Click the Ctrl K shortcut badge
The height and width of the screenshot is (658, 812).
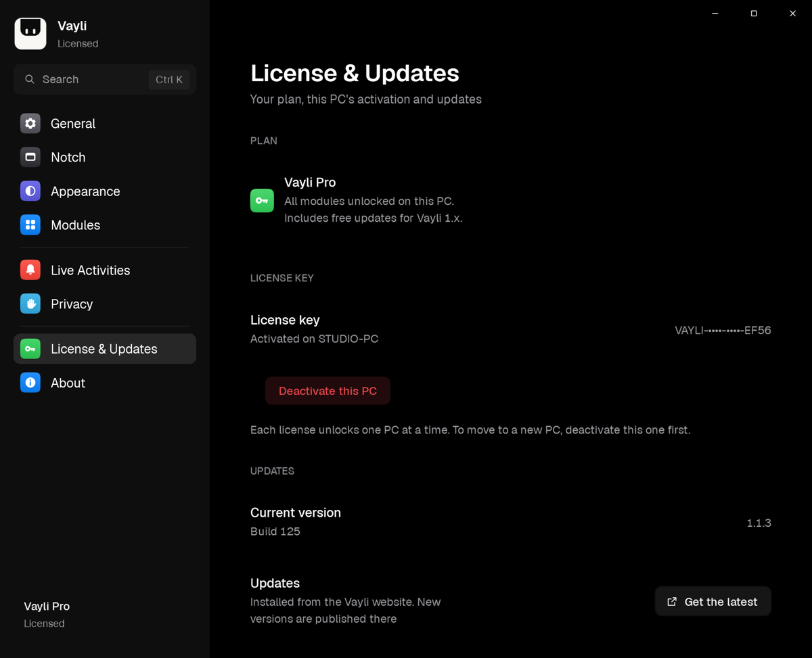(169, 79)
